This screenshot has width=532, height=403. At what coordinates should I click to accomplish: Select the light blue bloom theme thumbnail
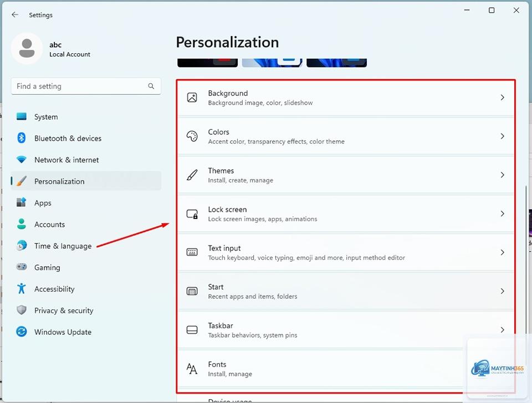pos(272,63)
